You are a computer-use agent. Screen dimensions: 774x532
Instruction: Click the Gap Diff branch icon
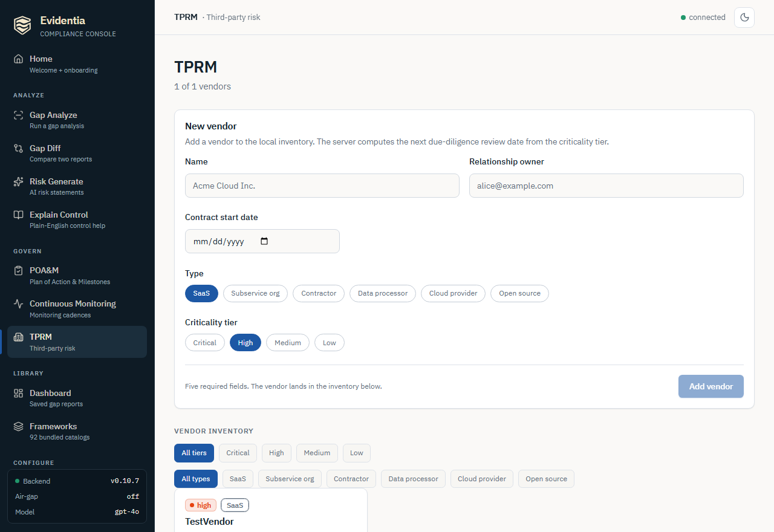18,148
